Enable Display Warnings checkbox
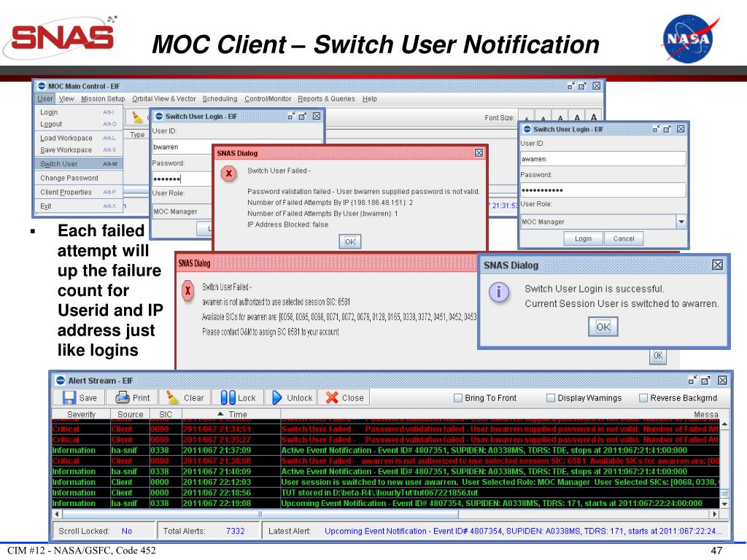 551,397
